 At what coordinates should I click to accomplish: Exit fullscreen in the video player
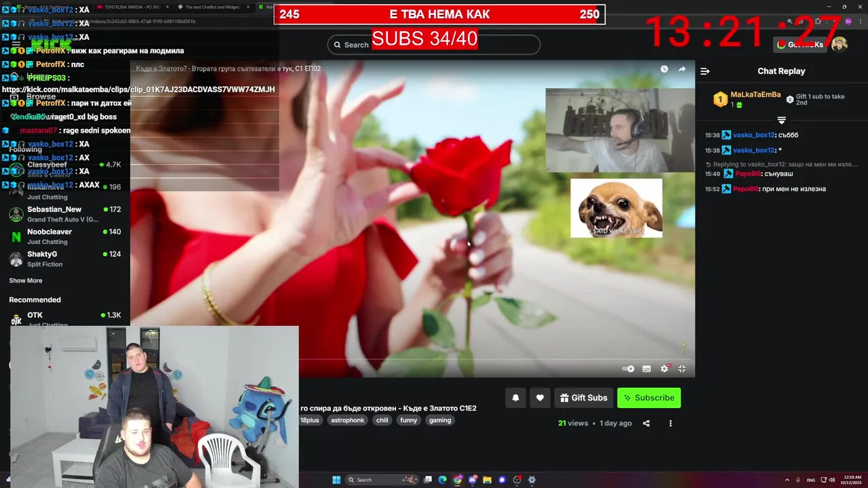click(682, 369)
